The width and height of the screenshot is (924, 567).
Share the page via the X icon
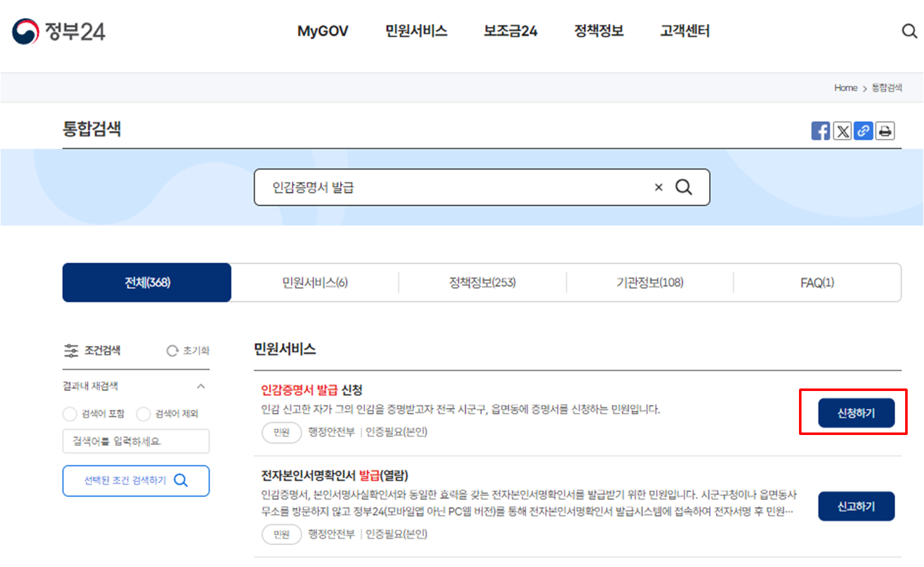[x=842, y=130]
